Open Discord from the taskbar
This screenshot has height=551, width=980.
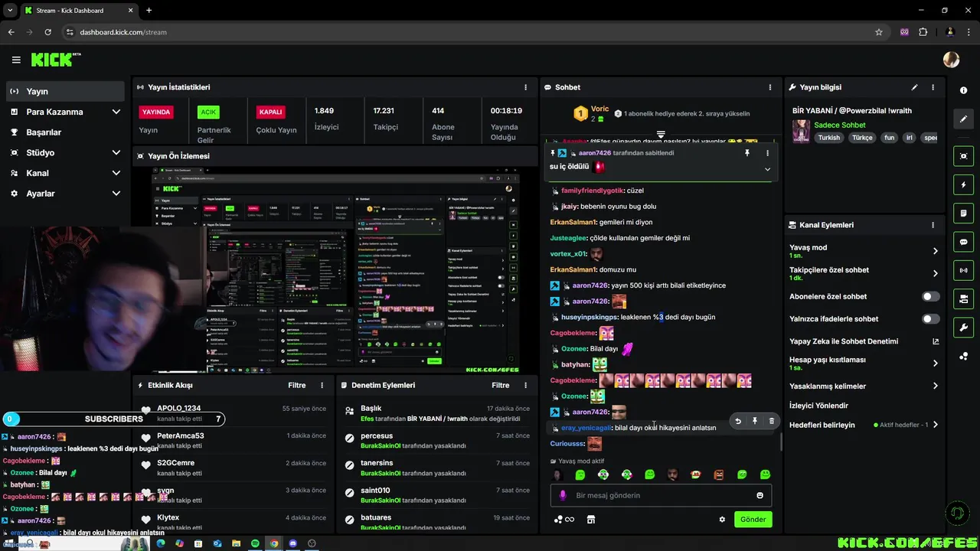pos(292,543)
